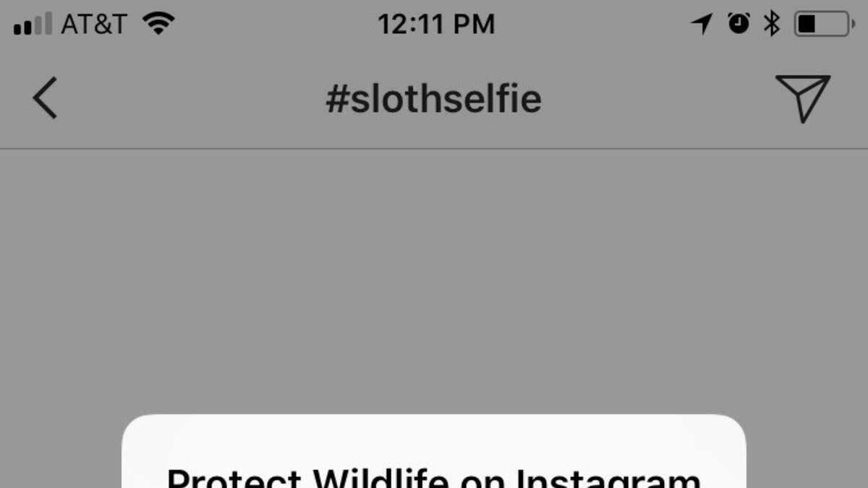Viewport: 868px width, 488px height.
Task: Tap the Bluetooth status icon
Action: [x=772, y=24]
